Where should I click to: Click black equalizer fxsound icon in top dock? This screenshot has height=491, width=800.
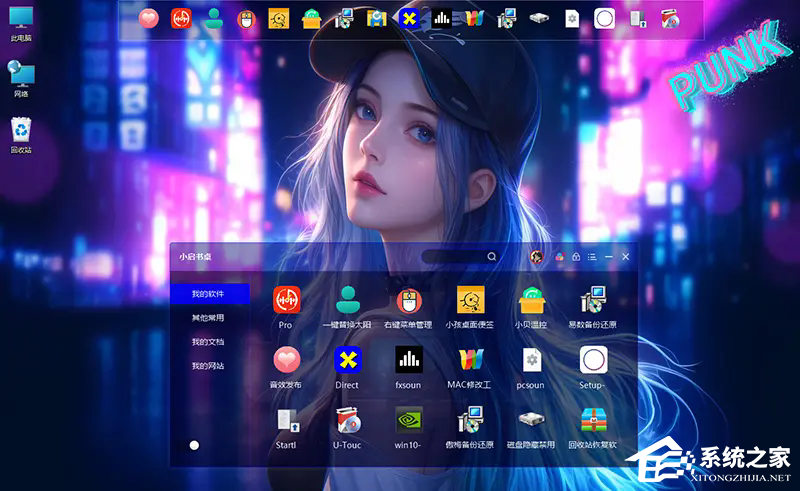(442, 19)
